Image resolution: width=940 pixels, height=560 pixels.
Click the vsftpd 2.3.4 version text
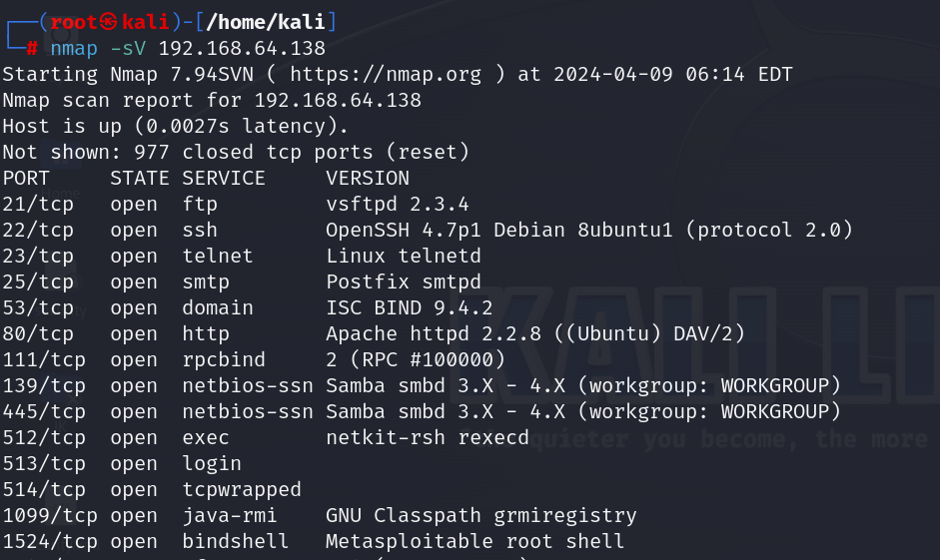coord(397,205)
